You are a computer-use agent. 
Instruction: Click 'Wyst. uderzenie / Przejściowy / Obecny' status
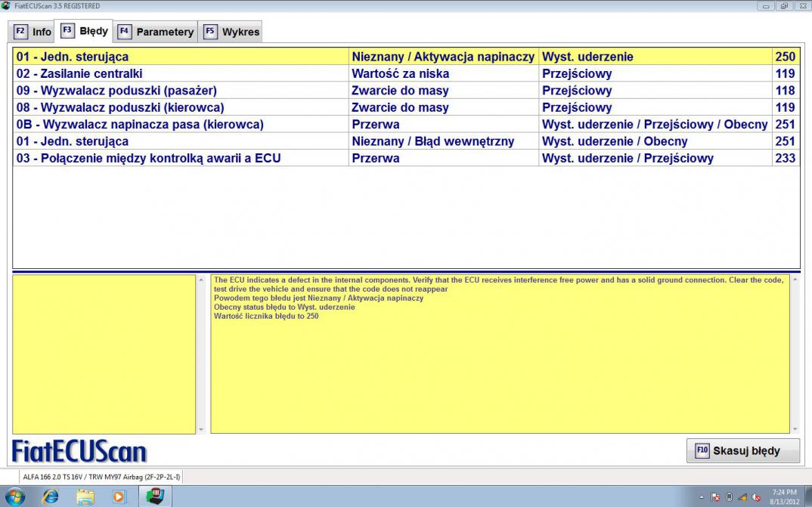[655, 124]
